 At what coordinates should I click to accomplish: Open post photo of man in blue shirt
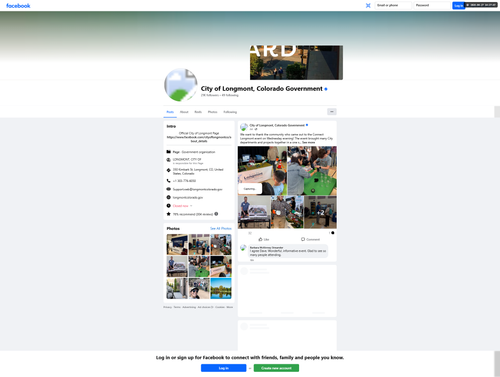click(x=254, y=212)
